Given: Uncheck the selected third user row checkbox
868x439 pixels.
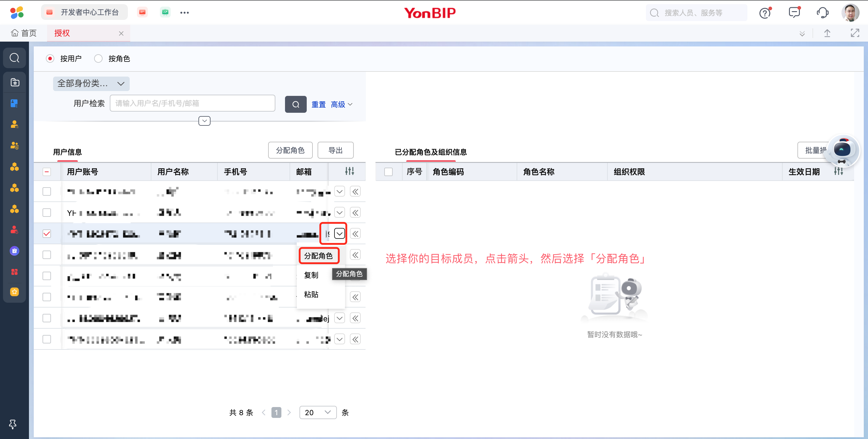Looking at the screenshot, I should click(x=47, y=234).
